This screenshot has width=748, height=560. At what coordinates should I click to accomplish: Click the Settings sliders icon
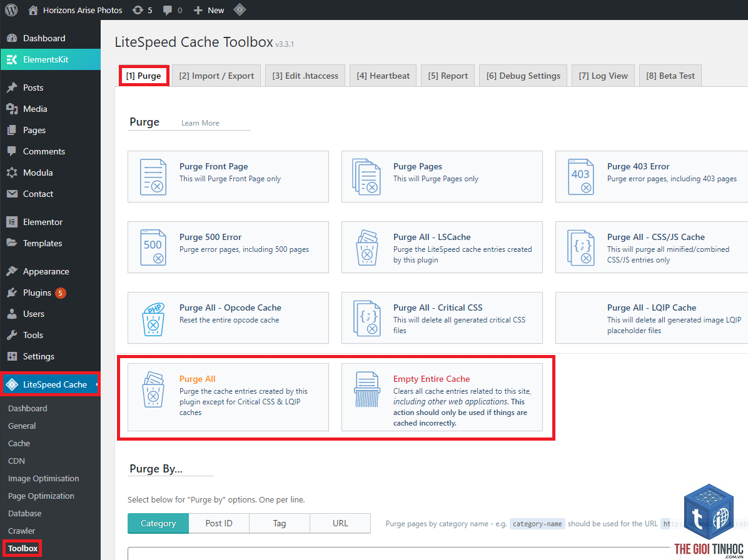[x=12, y=356]
